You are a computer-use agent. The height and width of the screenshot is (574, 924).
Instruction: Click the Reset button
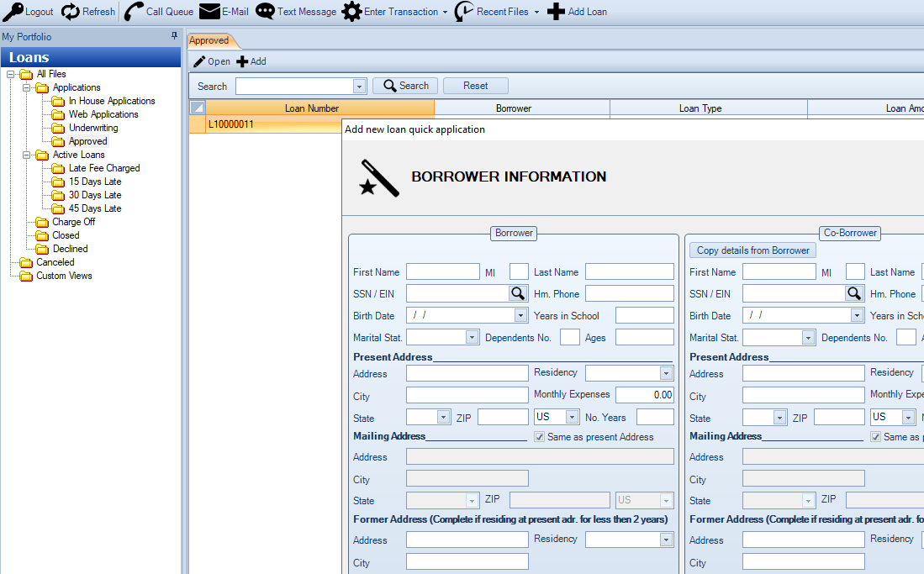[476, 86]
